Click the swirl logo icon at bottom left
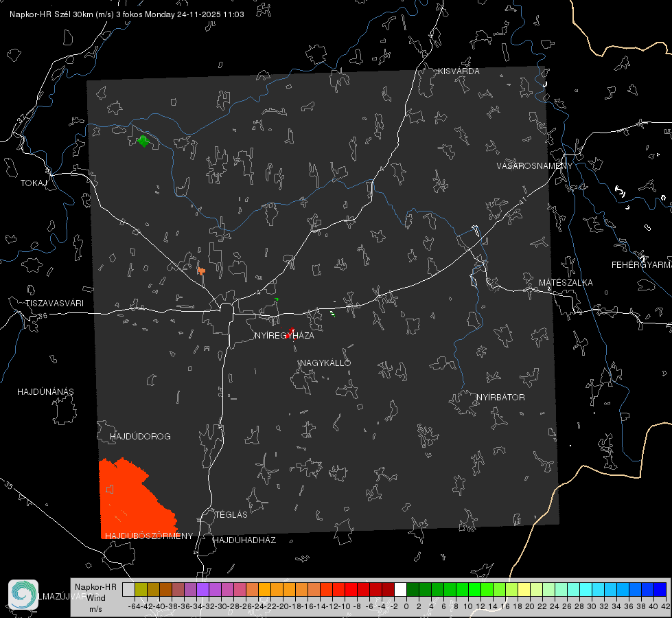 coord(23,595)
